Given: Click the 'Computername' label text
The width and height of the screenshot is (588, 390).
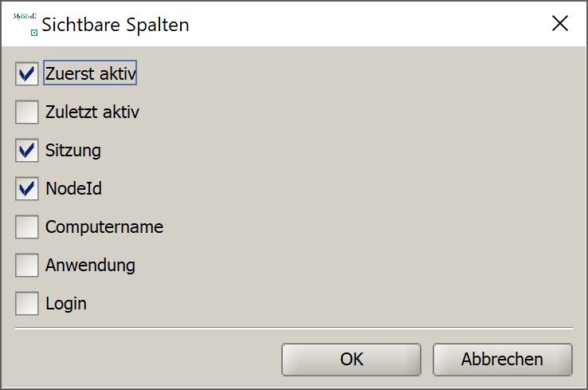Looking at the screenshot, I should point(104,227).
